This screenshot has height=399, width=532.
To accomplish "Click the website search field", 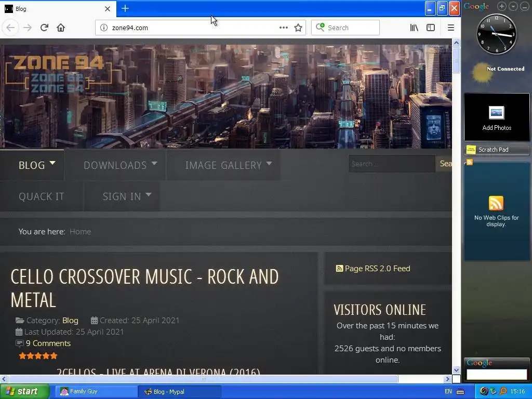I will 392,164.
